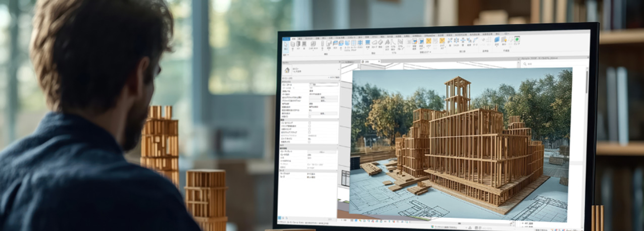This screenshot has height=231, width=644.
Task: Select the Model Text tool
Action: click(x=387, y=45)
